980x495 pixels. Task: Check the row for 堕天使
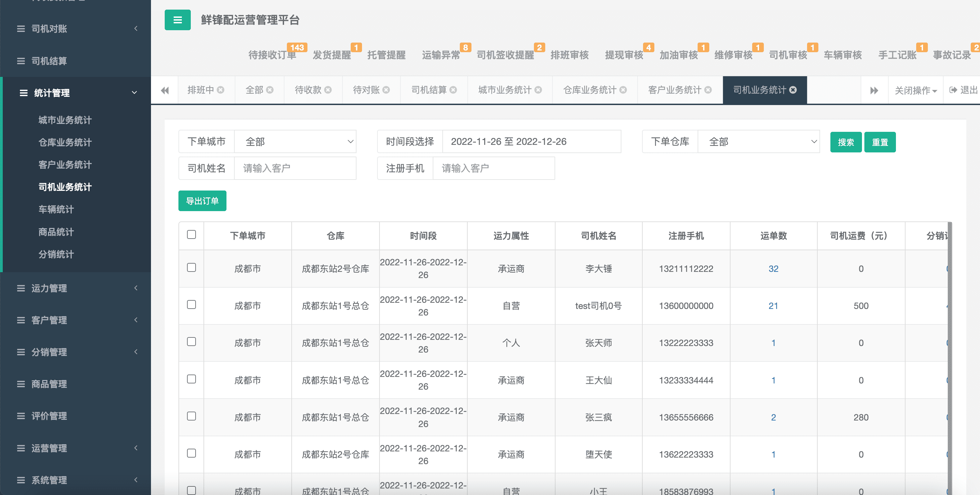(191, 453)
